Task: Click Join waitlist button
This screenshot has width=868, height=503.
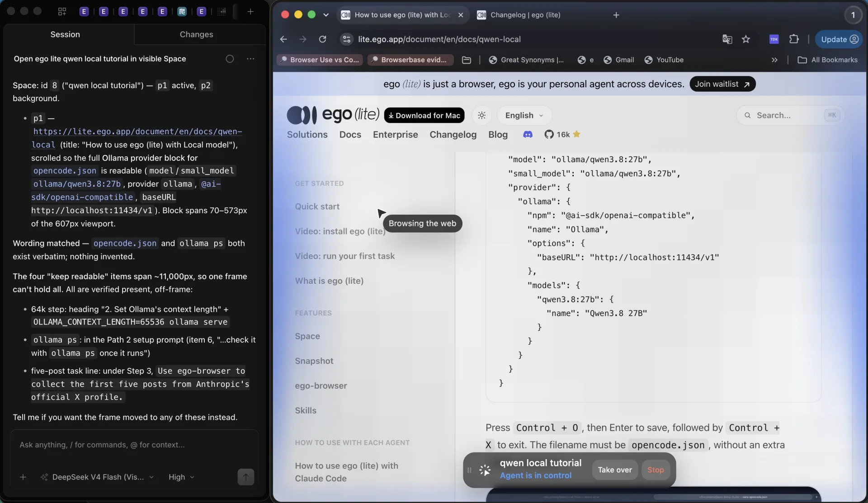Action: click(722, 84)
